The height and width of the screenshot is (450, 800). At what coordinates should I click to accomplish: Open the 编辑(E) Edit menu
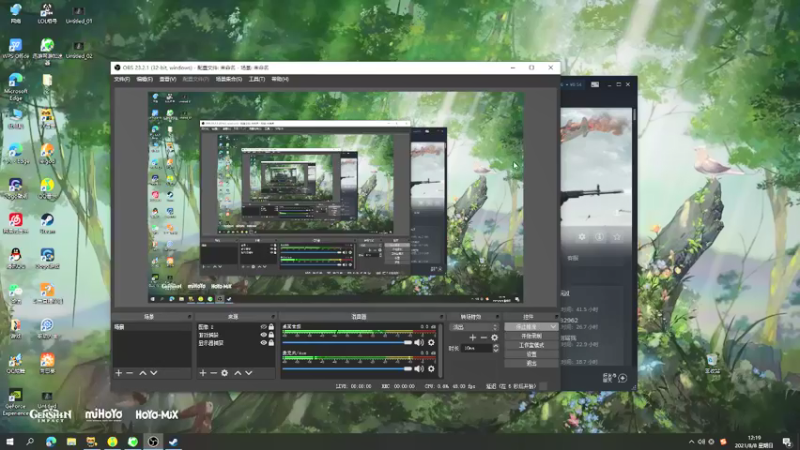click(x=144, y=79)
